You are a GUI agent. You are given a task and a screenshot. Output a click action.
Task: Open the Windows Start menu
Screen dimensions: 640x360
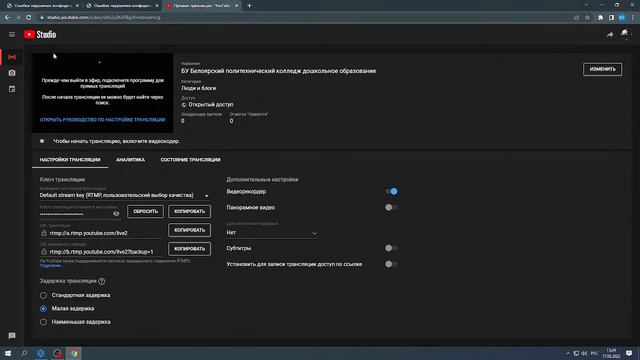pyautogui.click(x=8, y=353)
